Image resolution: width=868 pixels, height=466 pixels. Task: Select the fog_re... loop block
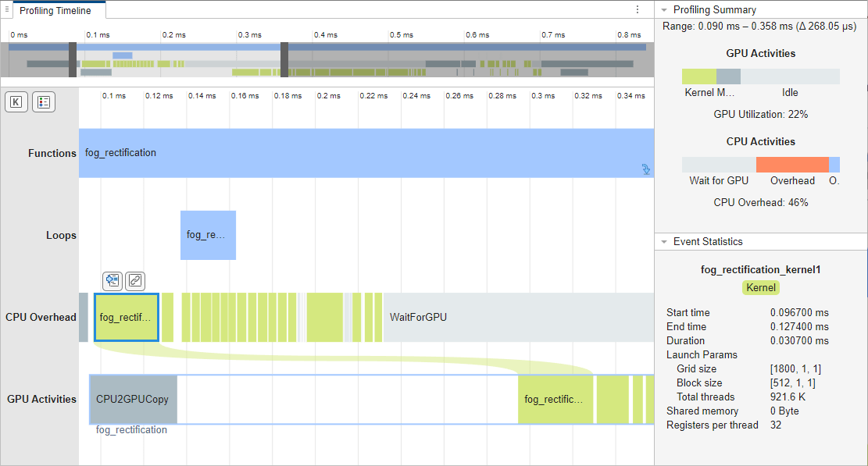[208, 235]
